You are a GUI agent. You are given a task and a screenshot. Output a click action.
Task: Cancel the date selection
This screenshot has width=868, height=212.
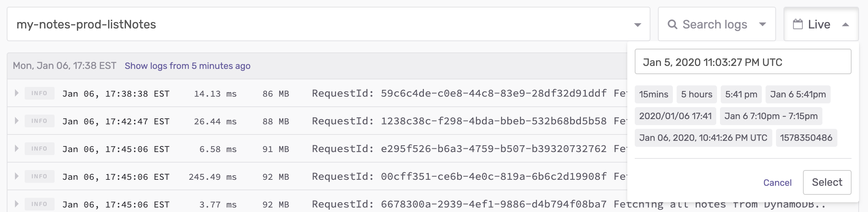777,182
